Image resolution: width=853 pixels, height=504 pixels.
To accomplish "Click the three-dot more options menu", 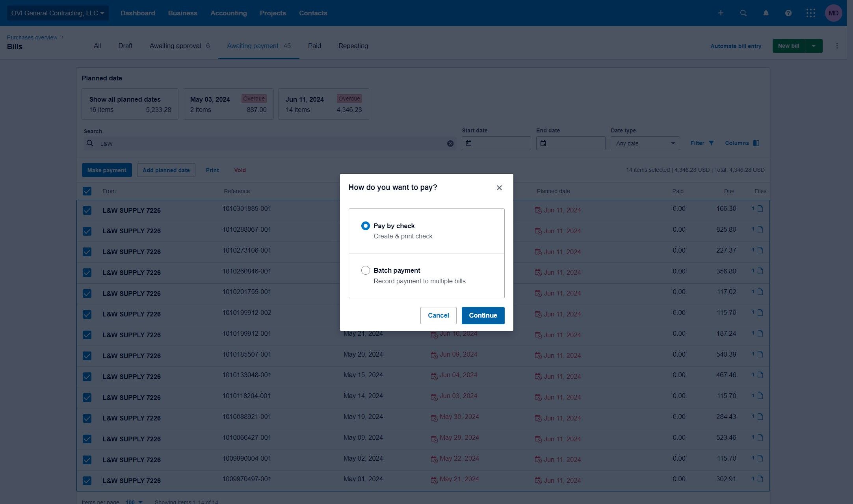I will (x=837, y=46).
